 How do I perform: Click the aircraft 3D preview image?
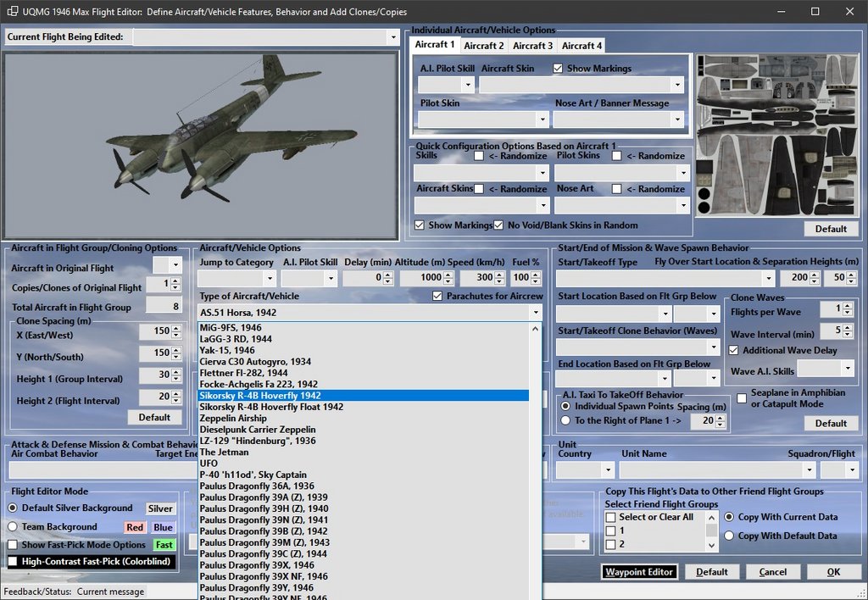pos(201,146)
